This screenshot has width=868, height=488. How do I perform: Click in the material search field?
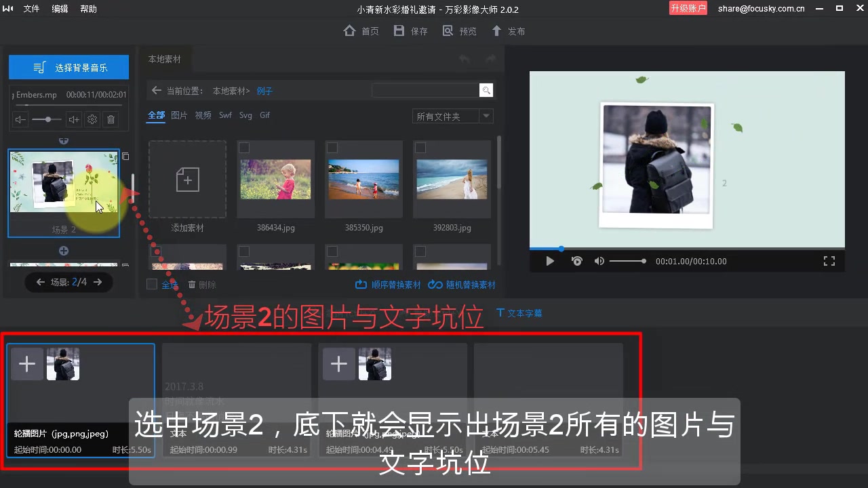[x=426, y=90]
